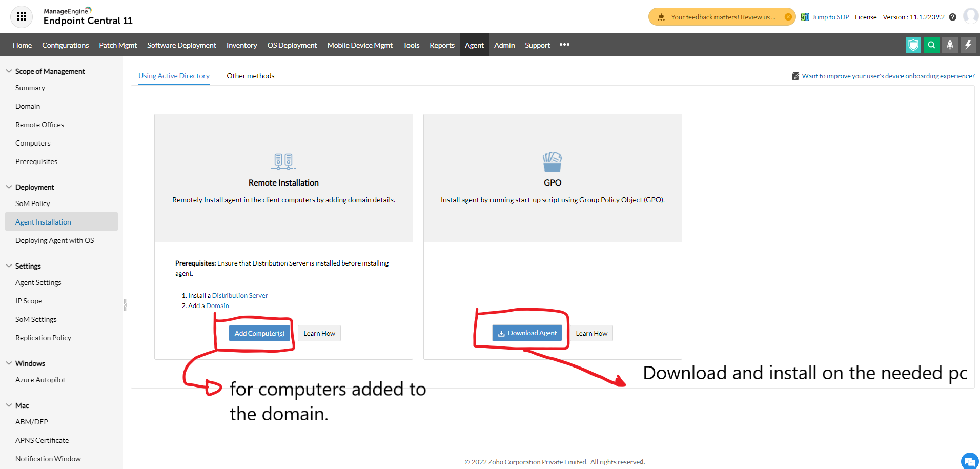Click the Add Computer(s) button
The image size is (980, 469).
coord(259,333)
